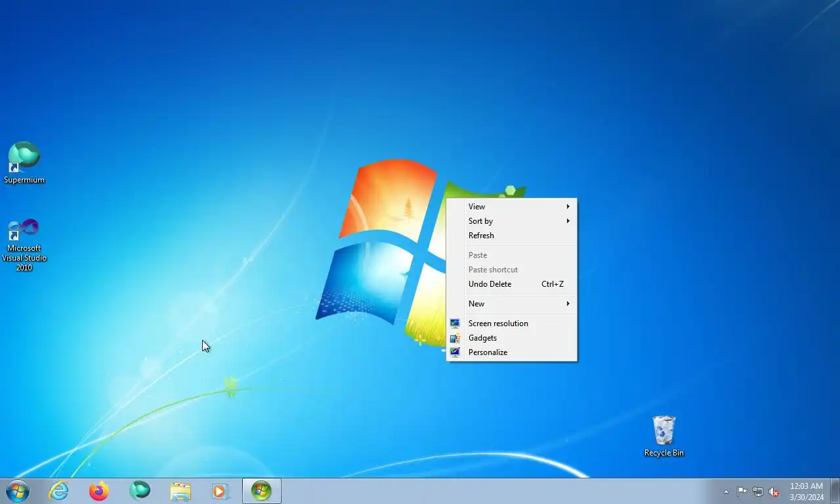Open the Sort by menu entry
This screenshot has height=504, width=840.
click(512, 221)
